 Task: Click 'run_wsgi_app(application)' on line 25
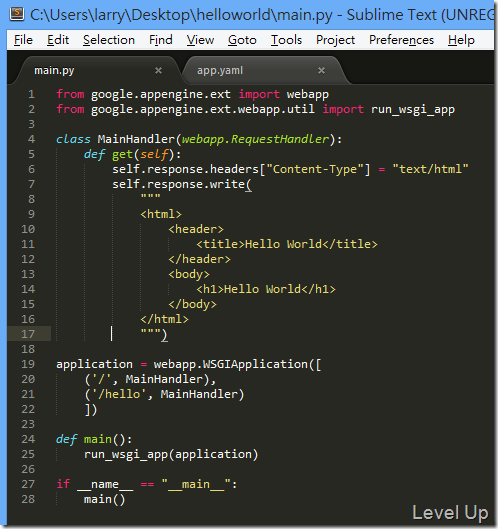pyautogui.click(x=171, y=454)
